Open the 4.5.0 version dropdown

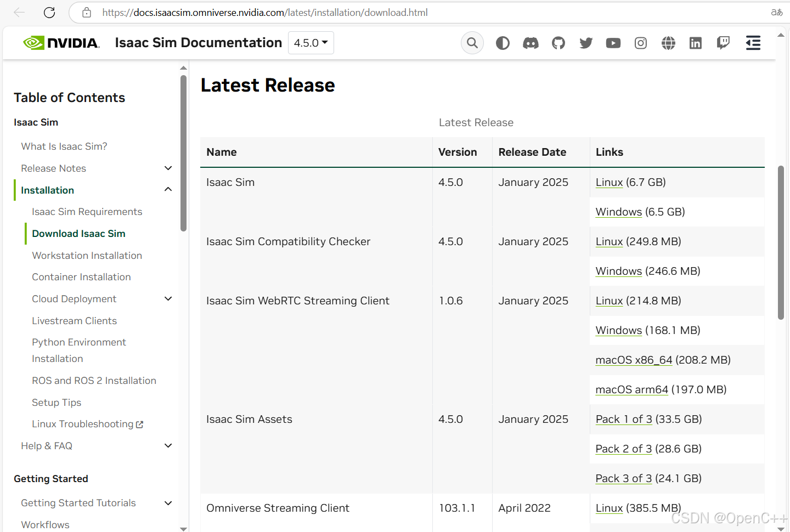(x=311, y=43)
